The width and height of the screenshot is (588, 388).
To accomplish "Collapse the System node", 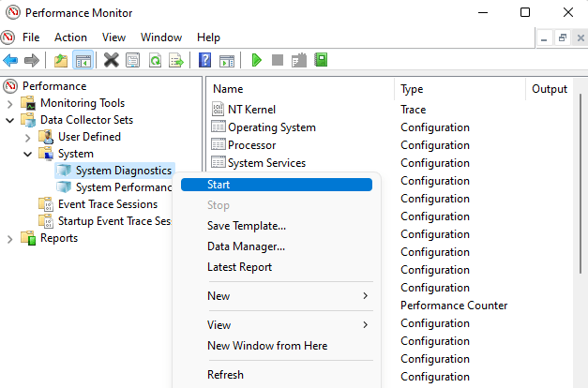I will [x=28, y=154].
